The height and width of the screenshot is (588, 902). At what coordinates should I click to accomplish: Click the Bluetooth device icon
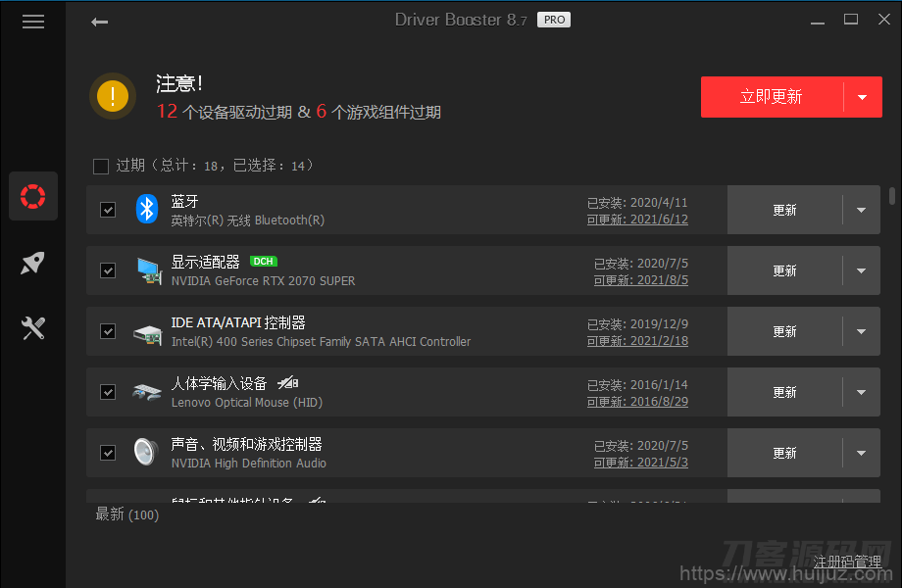(147, 209)
